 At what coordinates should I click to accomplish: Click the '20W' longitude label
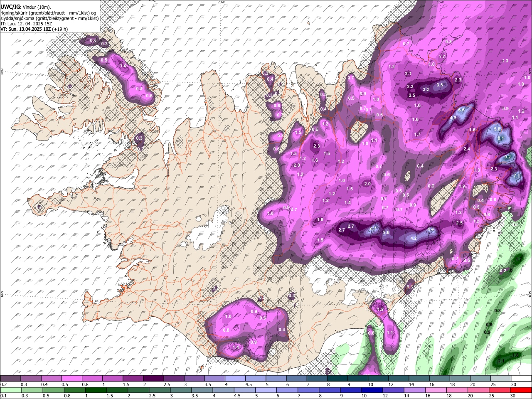(221, 2)
